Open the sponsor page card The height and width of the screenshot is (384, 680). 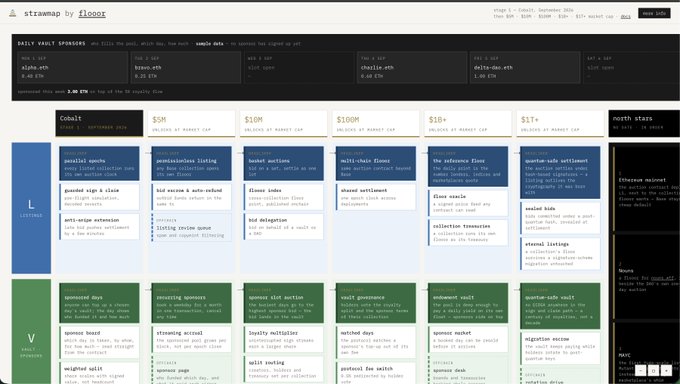click(191, 370)
